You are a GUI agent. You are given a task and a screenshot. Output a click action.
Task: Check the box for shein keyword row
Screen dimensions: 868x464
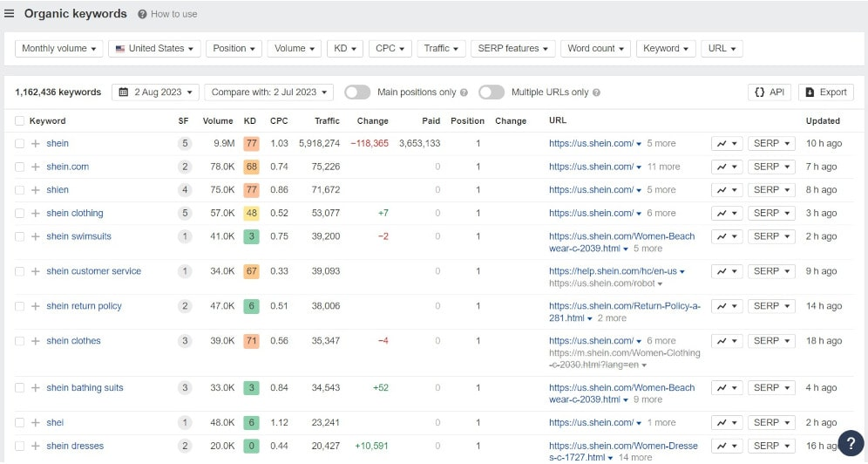pos(19,143)
